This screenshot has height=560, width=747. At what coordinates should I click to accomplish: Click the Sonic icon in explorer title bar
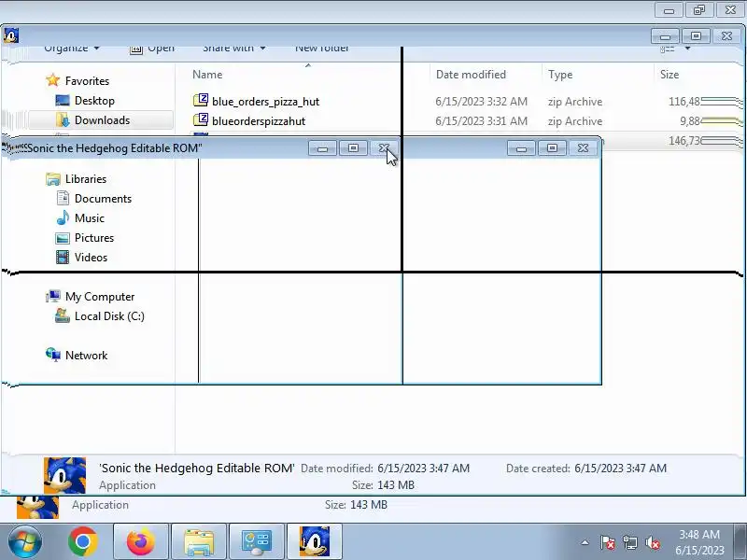pyautogui.click(x=10, y=35)
